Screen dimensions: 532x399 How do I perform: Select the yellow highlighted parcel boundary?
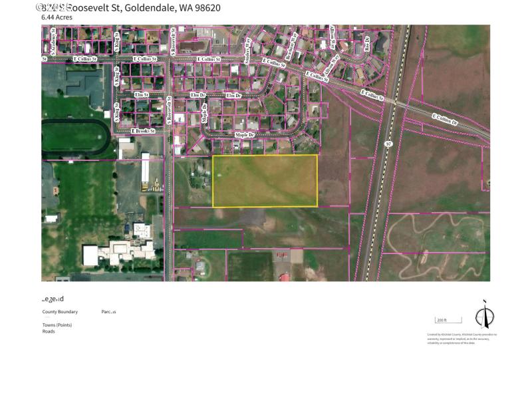tap(266, 182)
